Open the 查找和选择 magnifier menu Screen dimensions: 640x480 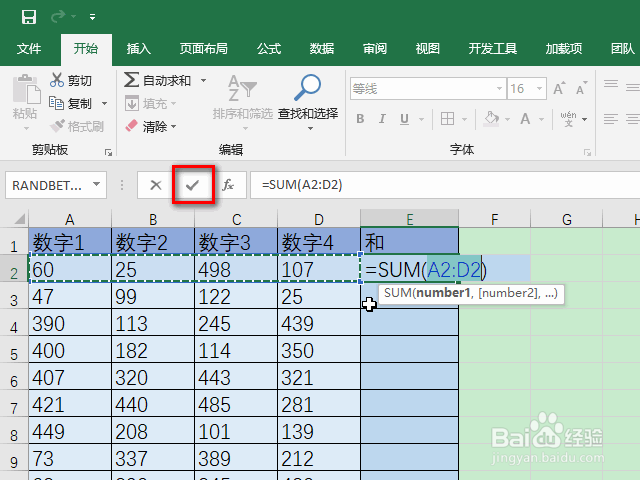[308, 102]
